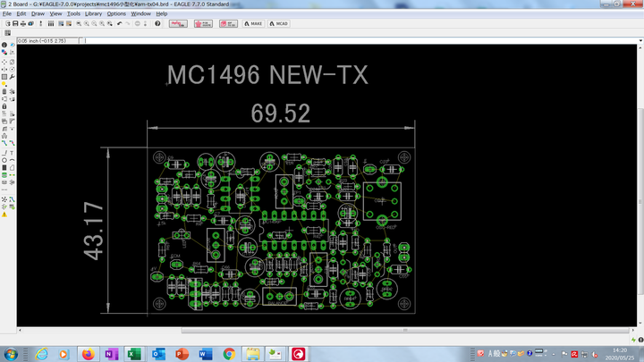Open Chrome from the taskbar

click(229, 354)
